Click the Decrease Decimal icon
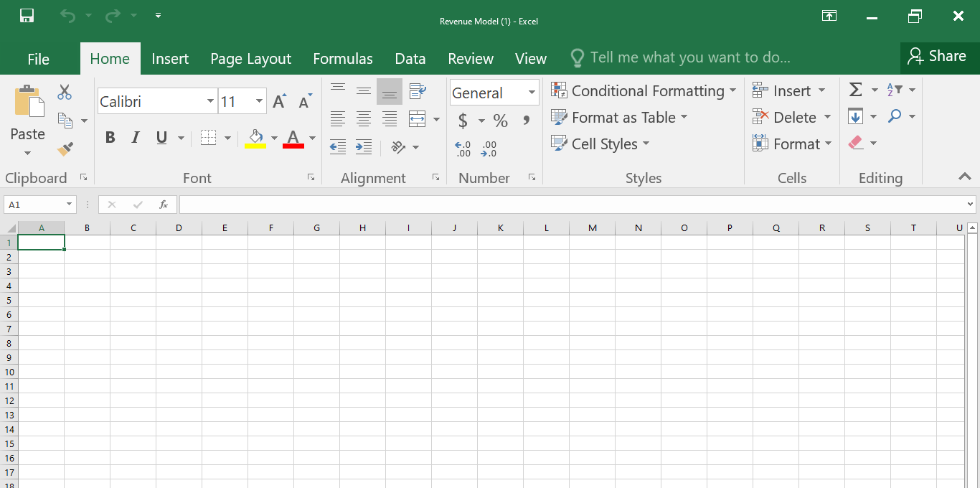 (x=489, y=149)
